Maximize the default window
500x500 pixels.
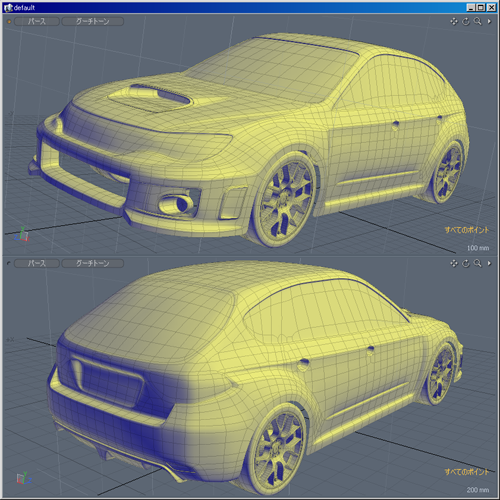[481, 7]
